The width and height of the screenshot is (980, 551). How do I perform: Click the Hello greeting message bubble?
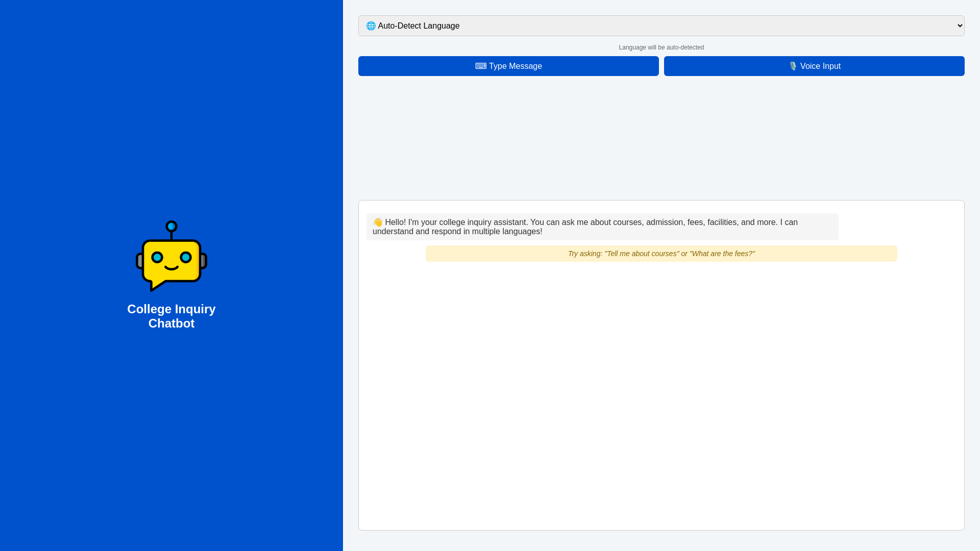click(x=602, y=227)
